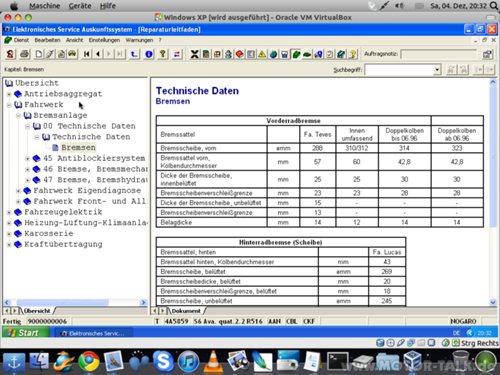Expand the 45 Antiblockiersystem node
The height and width of the screenshot is (375, 500).
[28, 158]
